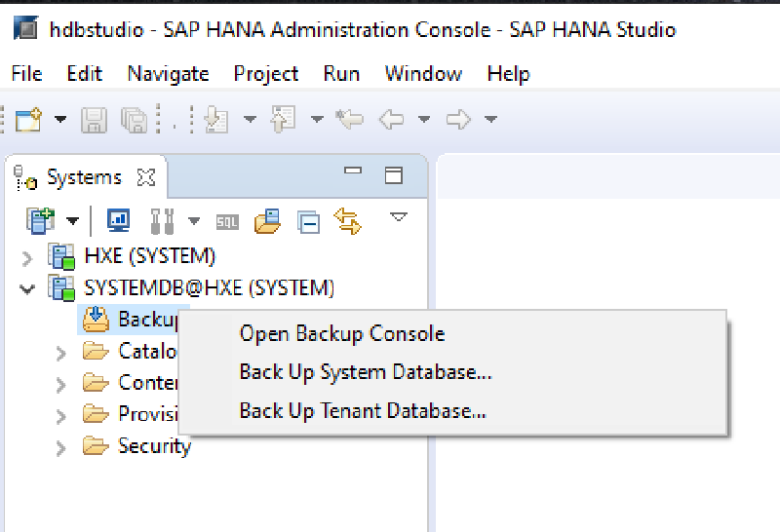Click the Provisioning folder icon
This screenshot has height=532, width=780.
click(x=96, y=414)
